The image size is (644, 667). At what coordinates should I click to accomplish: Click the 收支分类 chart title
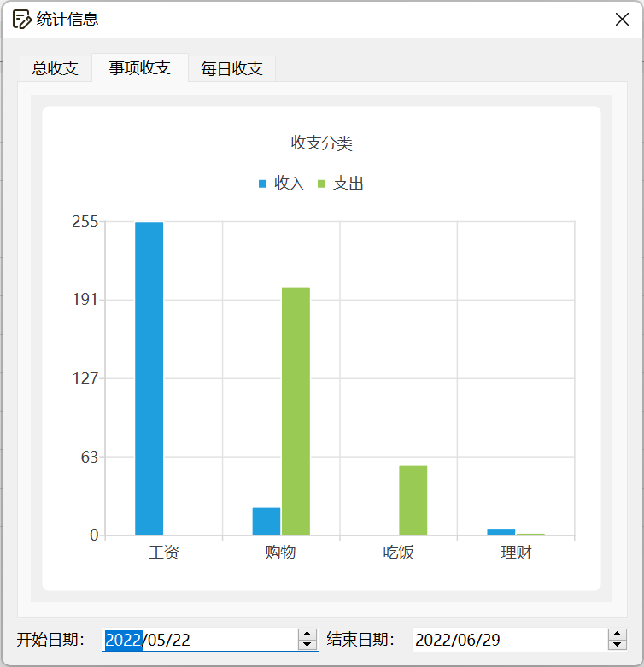click(322, 143)
